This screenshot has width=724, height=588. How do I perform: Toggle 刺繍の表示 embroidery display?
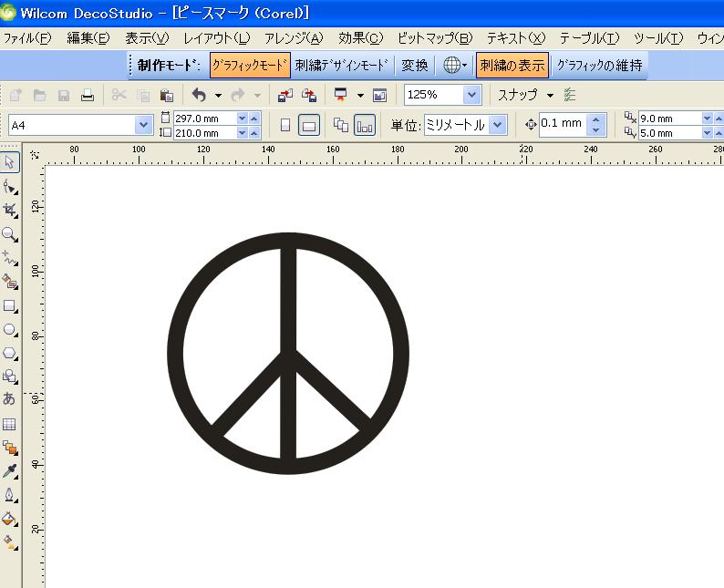tap(512, 66)
